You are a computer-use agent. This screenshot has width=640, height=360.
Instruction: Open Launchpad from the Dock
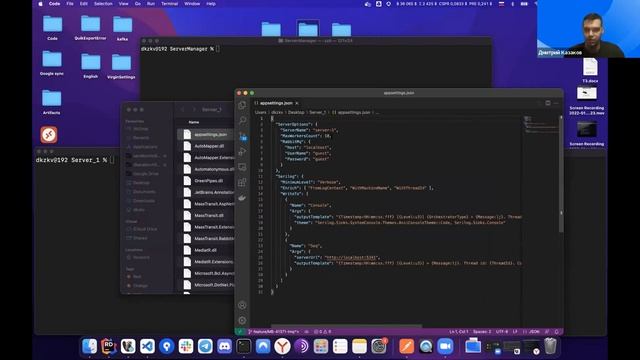(x=321, y=346)
